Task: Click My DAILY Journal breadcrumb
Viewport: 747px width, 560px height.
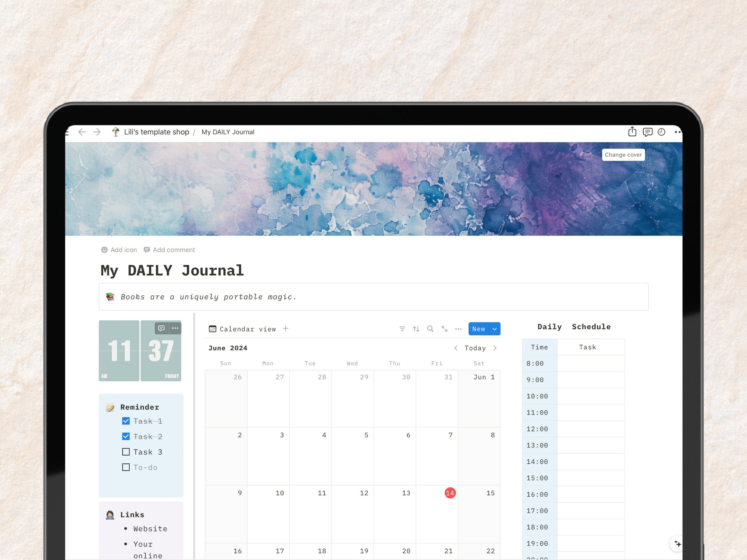Action: [x=228, y=132]
